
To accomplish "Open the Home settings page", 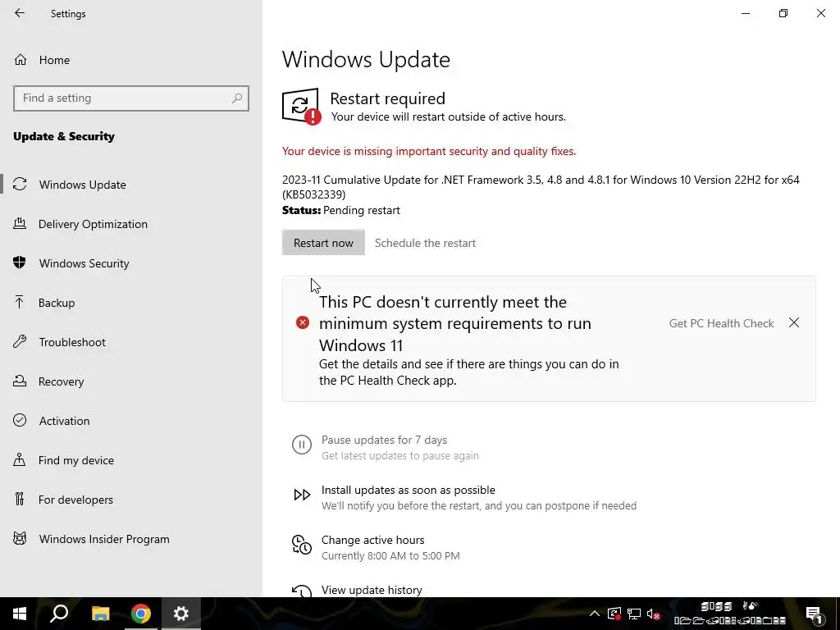I will click(131, 60).
